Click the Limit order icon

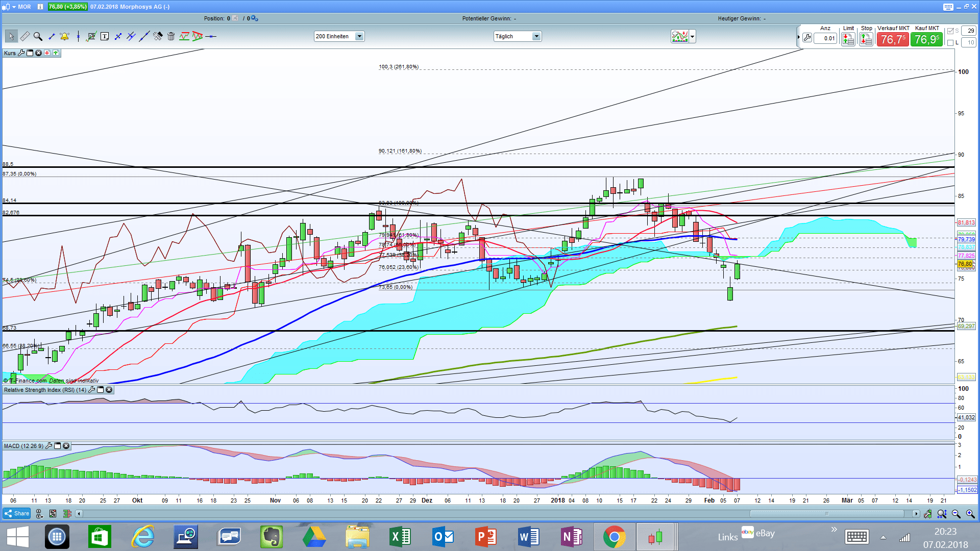pyautogui.click(x=848, y=39)
